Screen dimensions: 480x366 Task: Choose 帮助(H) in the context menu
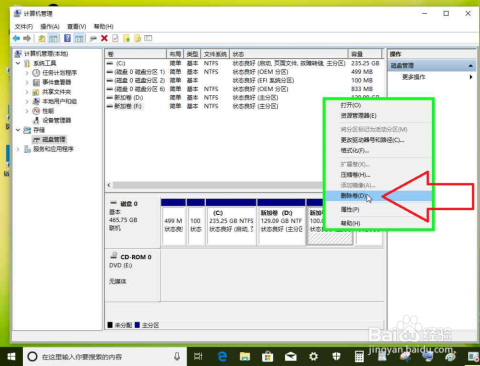point(379,223)
